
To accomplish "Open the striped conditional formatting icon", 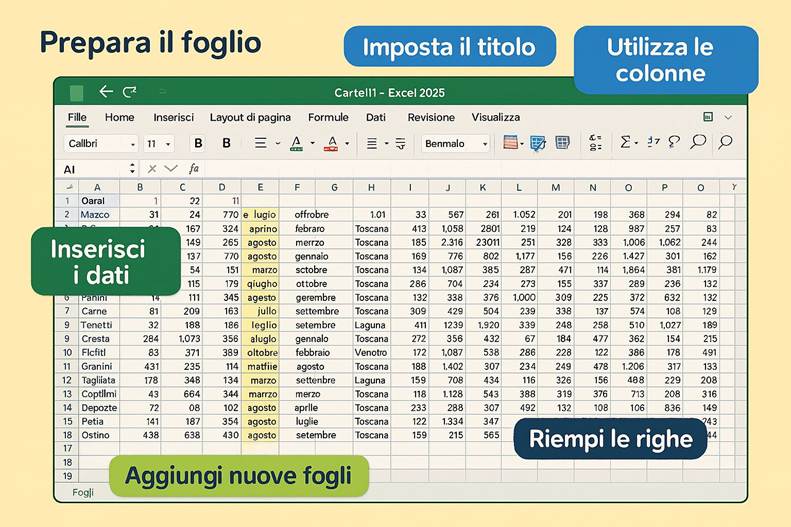I will (511, 143).
